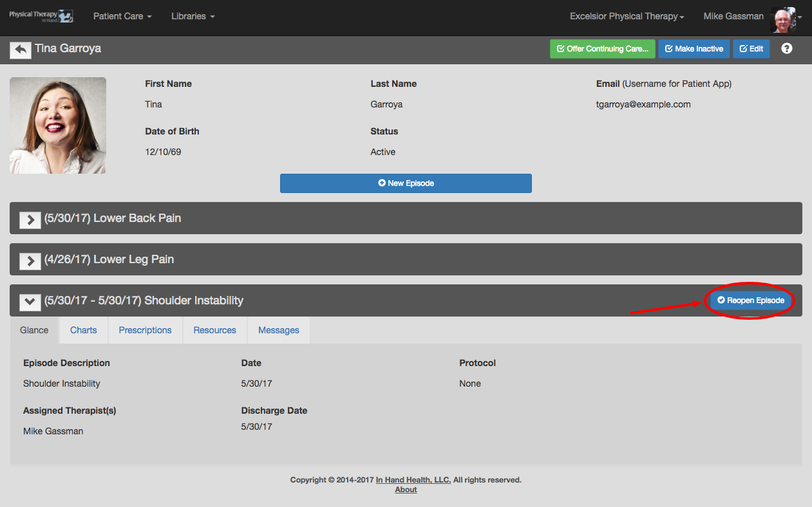Open the Messages tab

click(278, 330)
